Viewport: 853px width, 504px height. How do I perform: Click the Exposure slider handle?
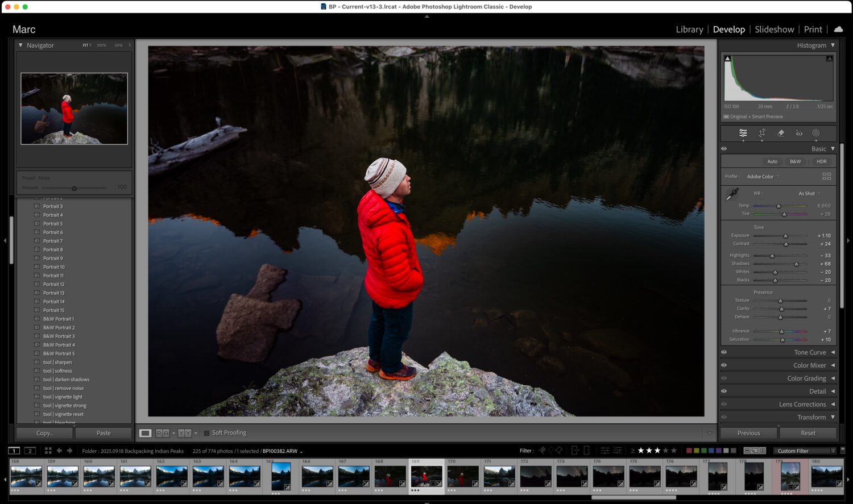(785, 236)
